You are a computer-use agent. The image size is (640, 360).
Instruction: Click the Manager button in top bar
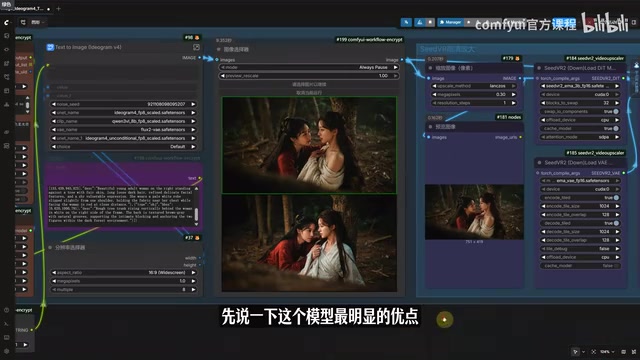tap(451, 22)
